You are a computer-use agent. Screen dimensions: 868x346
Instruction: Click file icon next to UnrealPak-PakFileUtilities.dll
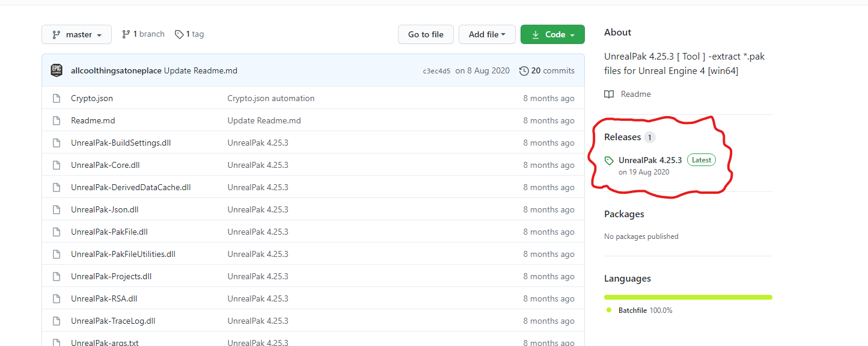pyautogui.click(x=57, y=254)
